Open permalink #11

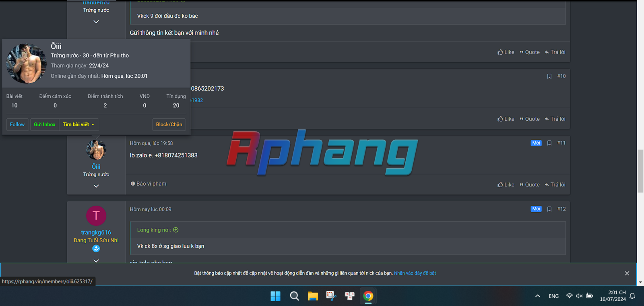561,143
